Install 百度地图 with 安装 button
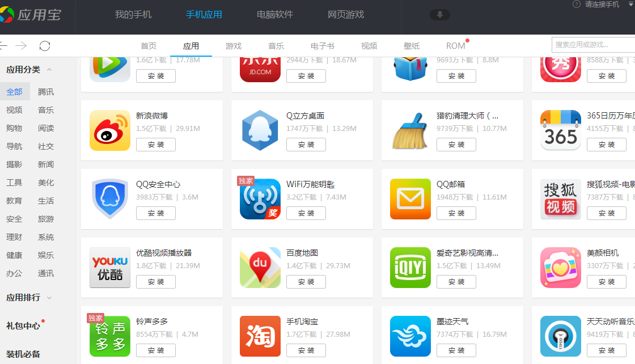 [x=306, y=282]
